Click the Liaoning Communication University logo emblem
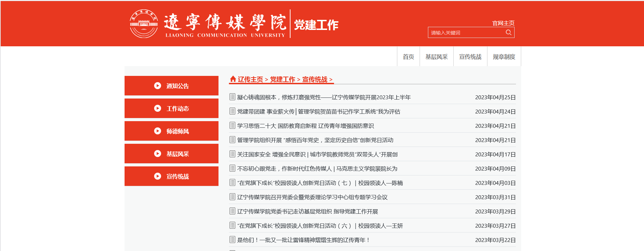Image resolution: width=644 pixels, height=251 pixels. 144,24
